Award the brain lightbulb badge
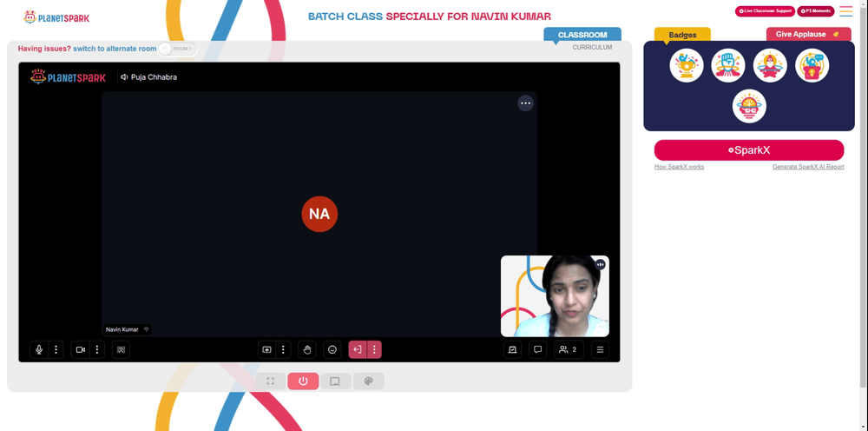This screenshot has width=868, height=431. (x=749, y=106)
